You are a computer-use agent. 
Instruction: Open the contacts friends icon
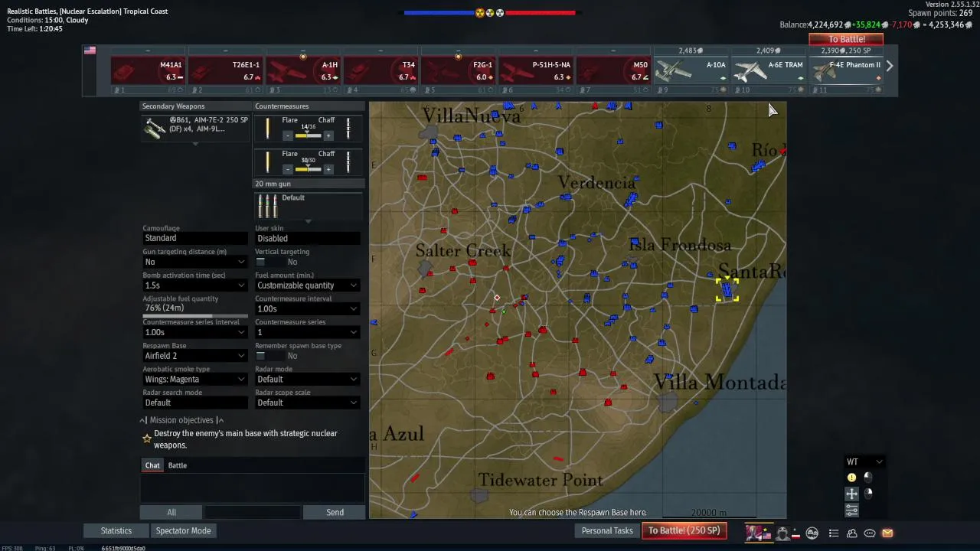click(x=852, y=533)
